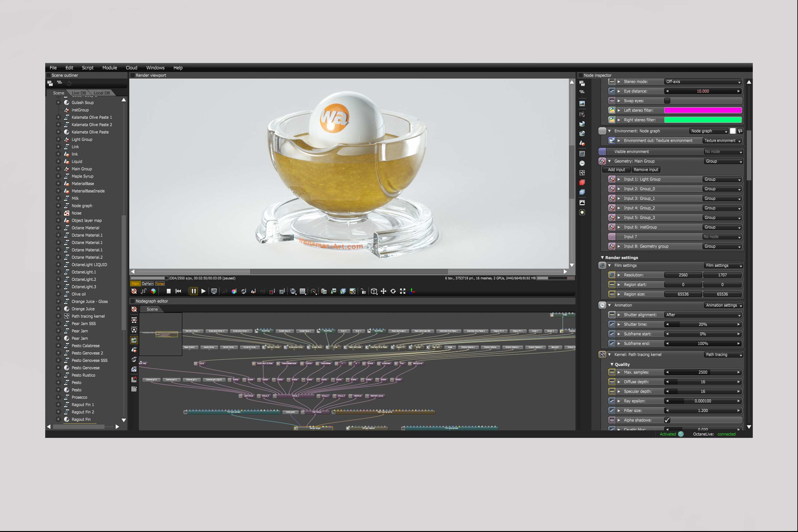Toggle the DeMain render pass
The image size is (798, 532).
coord(147,284)
